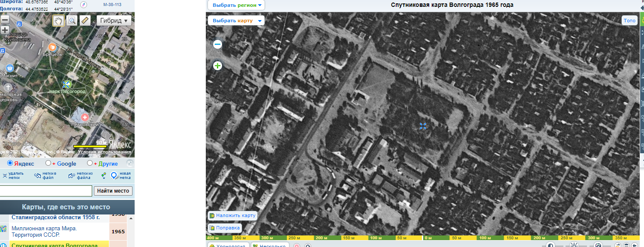Click the place search input field
644x247 pixels.
[46, 191]
